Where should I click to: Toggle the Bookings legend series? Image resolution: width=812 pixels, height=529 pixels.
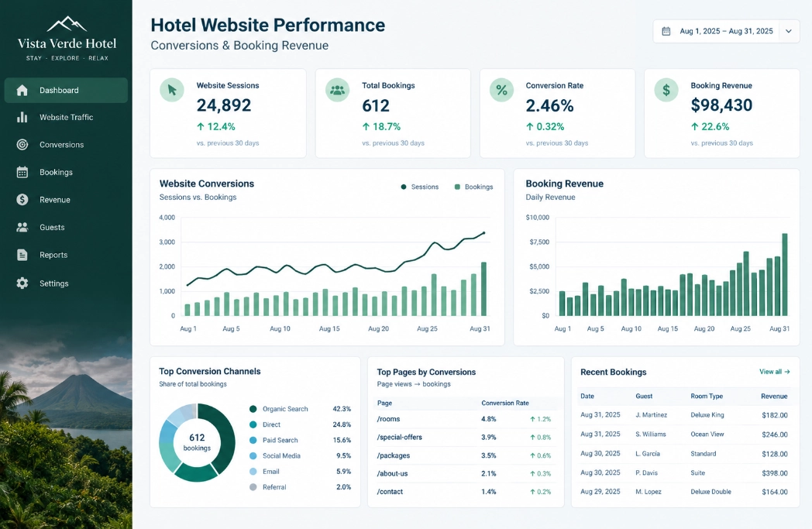coord(473,187)
